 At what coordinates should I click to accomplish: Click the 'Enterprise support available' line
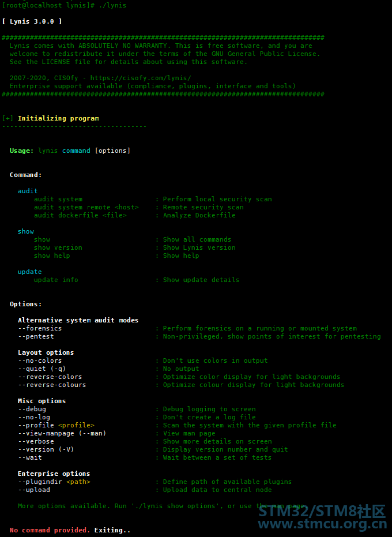[153, 87]
